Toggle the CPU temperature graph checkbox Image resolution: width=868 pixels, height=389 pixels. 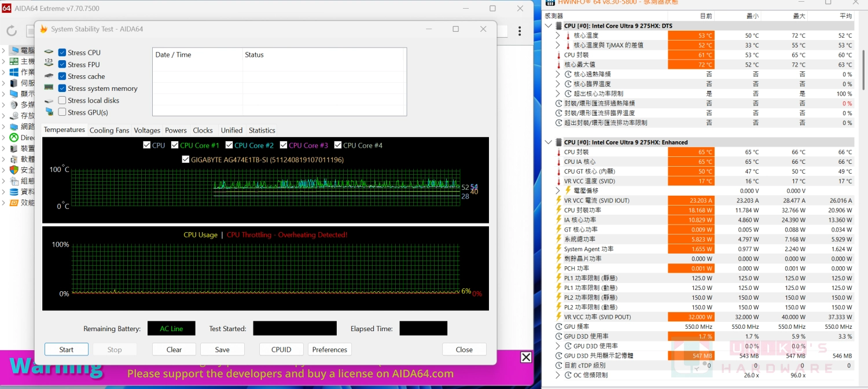tap(147, 145)
